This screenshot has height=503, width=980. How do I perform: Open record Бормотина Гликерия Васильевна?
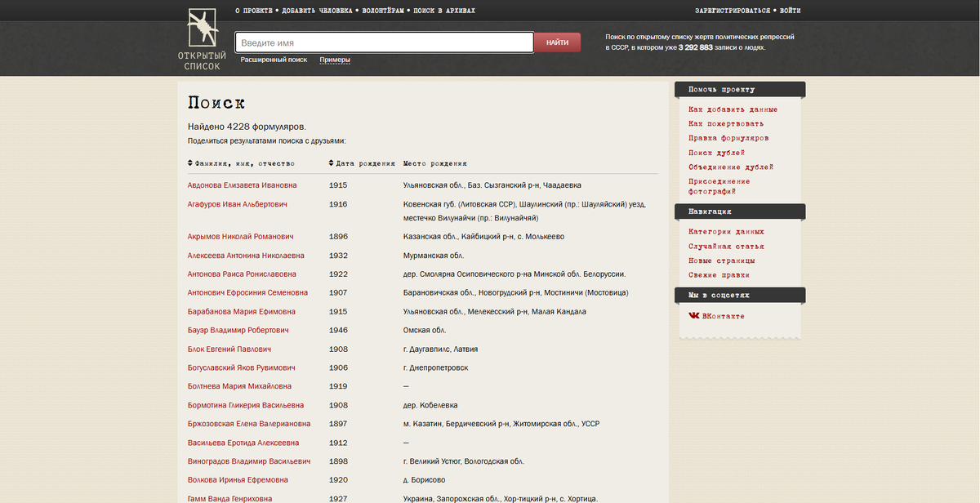245,405
